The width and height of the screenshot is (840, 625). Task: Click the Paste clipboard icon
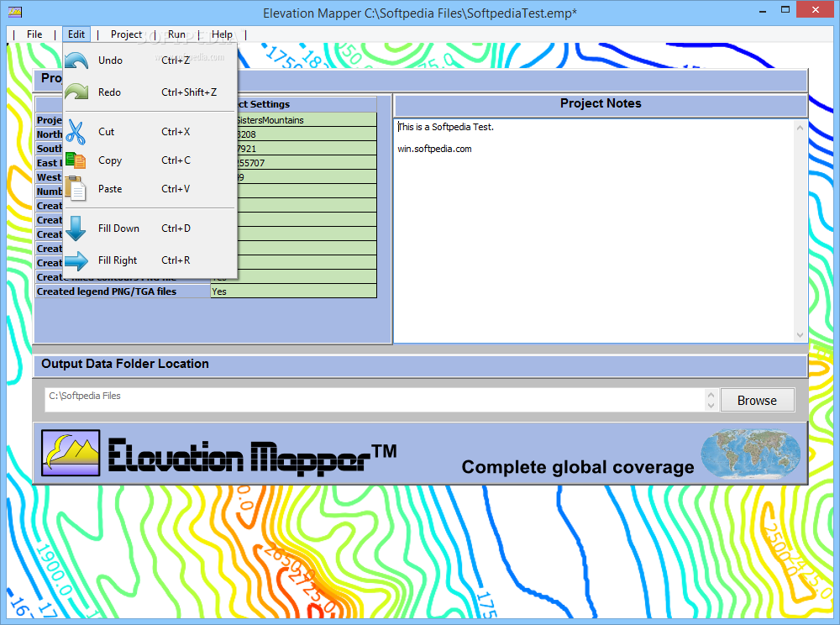tap(76, 188)
